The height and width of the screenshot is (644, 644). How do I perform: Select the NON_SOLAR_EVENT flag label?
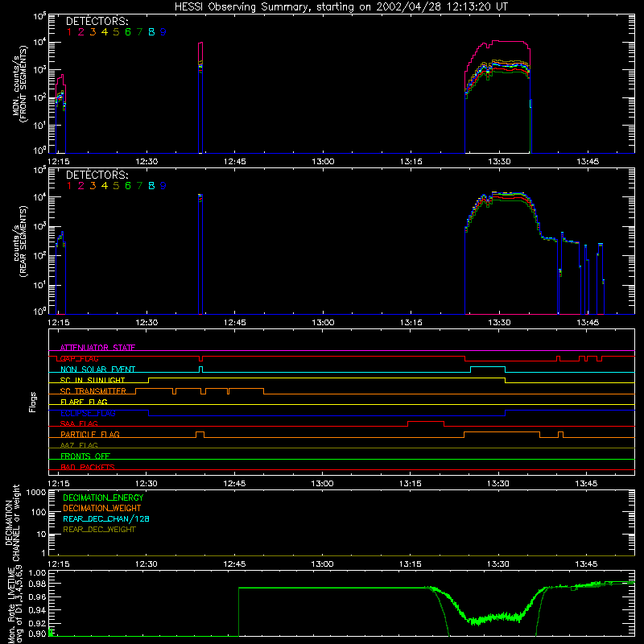point(97,369)
